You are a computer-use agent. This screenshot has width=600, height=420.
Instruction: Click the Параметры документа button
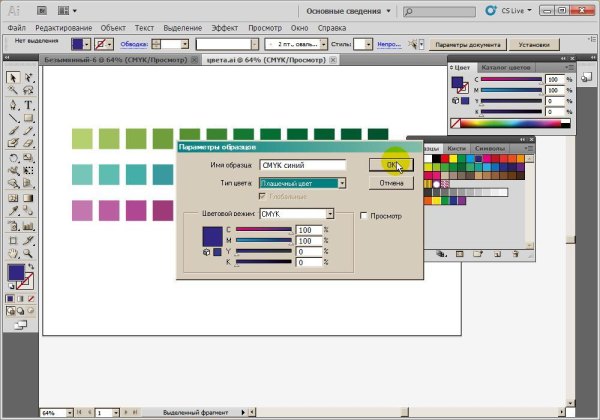[468, 45]
